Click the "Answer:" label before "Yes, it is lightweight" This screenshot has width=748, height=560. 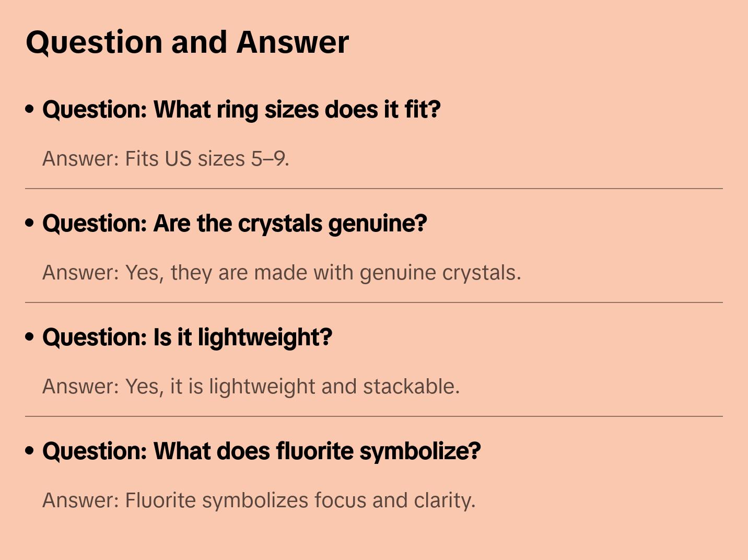point(81,387)
